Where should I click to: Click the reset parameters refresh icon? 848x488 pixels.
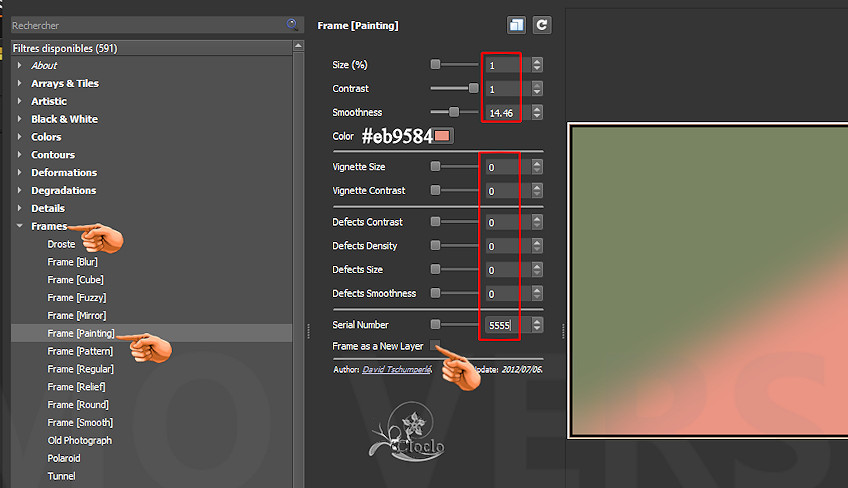pos(542,25)
